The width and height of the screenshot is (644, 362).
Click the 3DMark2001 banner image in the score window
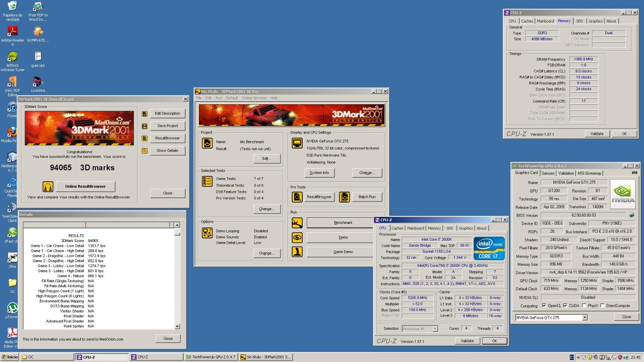[x=79, y=128]
